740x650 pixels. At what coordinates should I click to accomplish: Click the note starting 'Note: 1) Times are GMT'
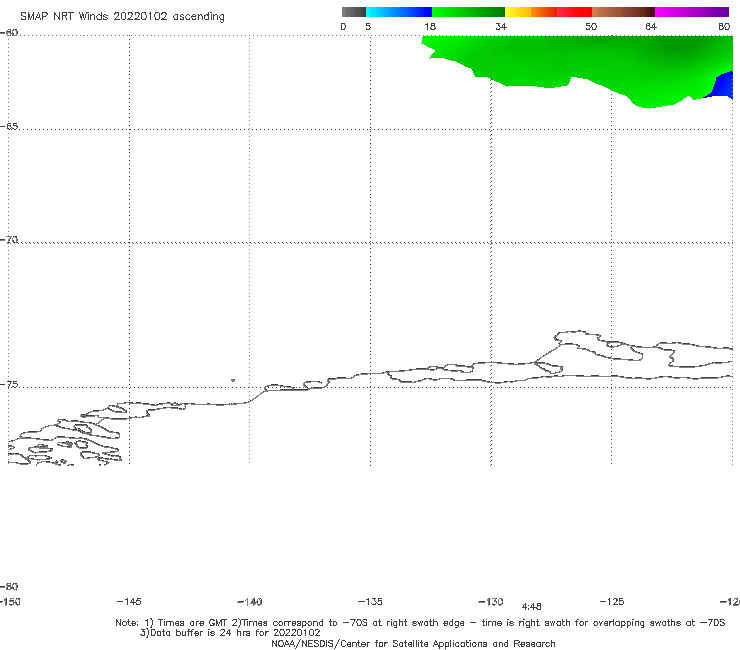tap(420, 623)
